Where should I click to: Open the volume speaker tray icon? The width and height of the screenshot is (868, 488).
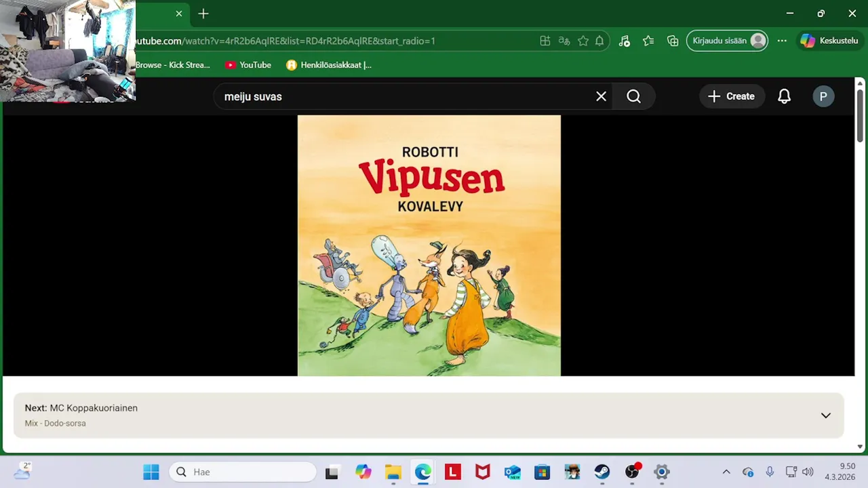pyautogui.click(x=807, y=472)
